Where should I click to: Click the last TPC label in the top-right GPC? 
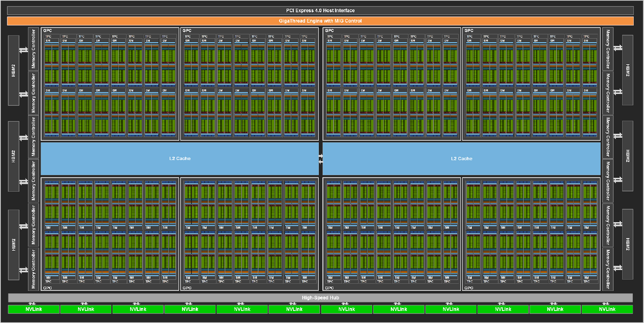[x=586, y=36]
